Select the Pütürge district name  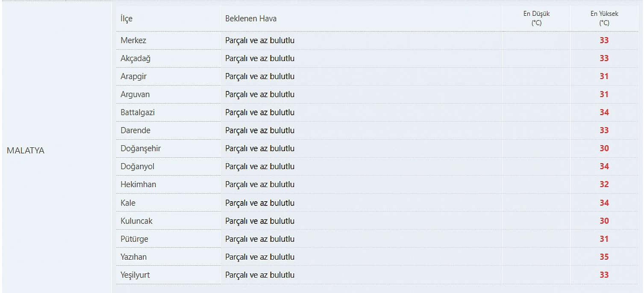click(x=134, y=239)
